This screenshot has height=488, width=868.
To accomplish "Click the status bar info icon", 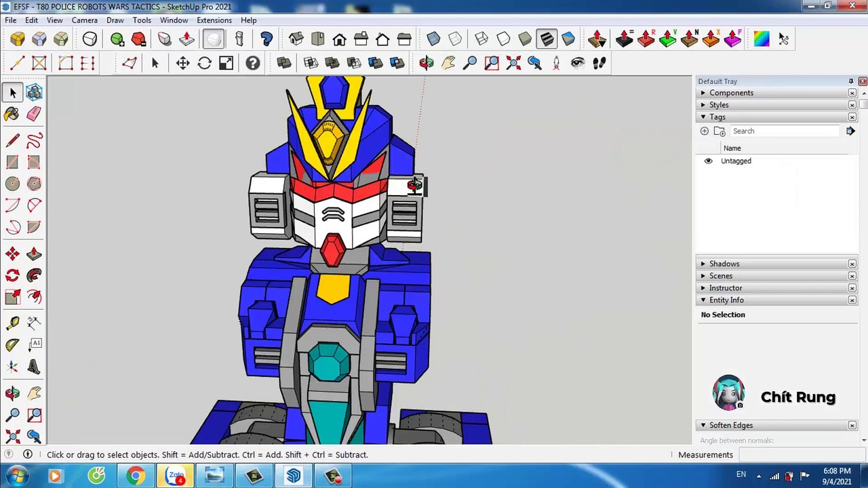I will pos(28,455).
